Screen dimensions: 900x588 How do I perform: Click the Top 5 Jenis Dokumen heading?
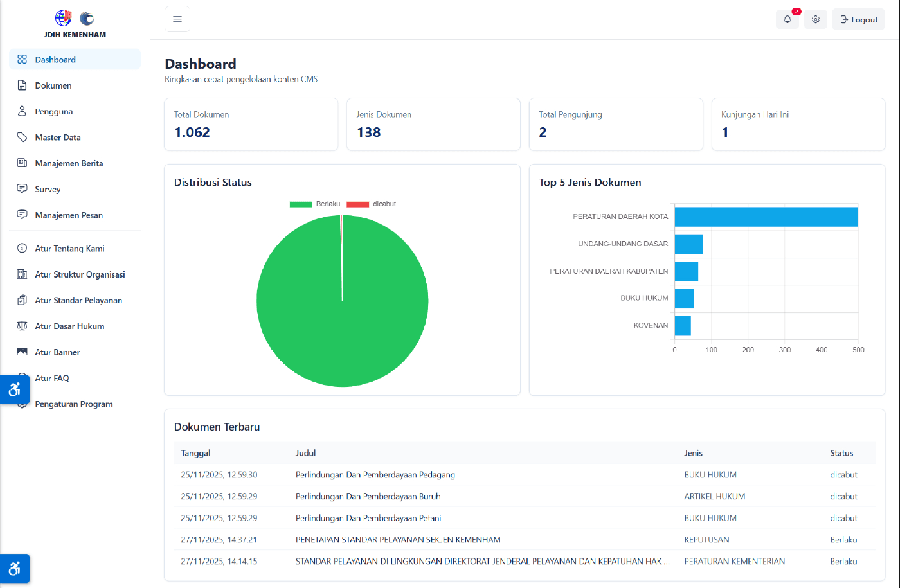[x=590, y=183]
